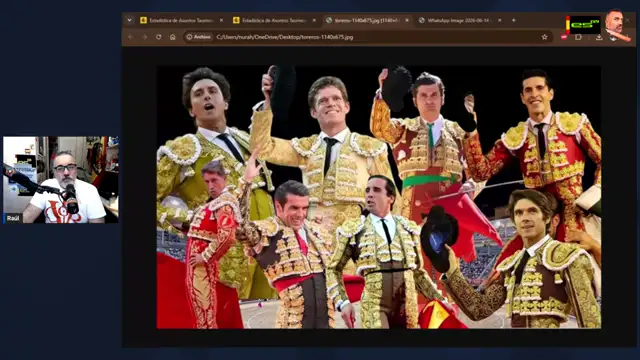Select the toreros-1140x675.jpg tab
Screen dimensions: 640x360
click(x=367, y=20)
